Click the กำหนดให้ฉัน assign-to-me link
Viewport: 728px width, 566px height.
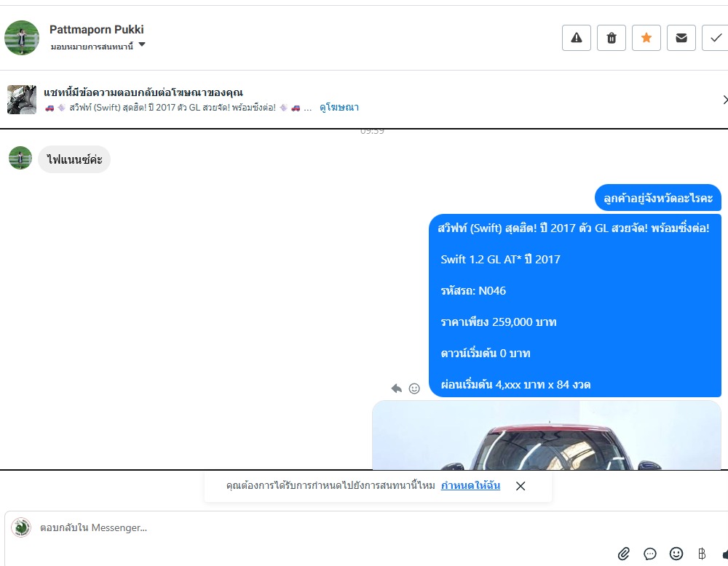(470, 485)
